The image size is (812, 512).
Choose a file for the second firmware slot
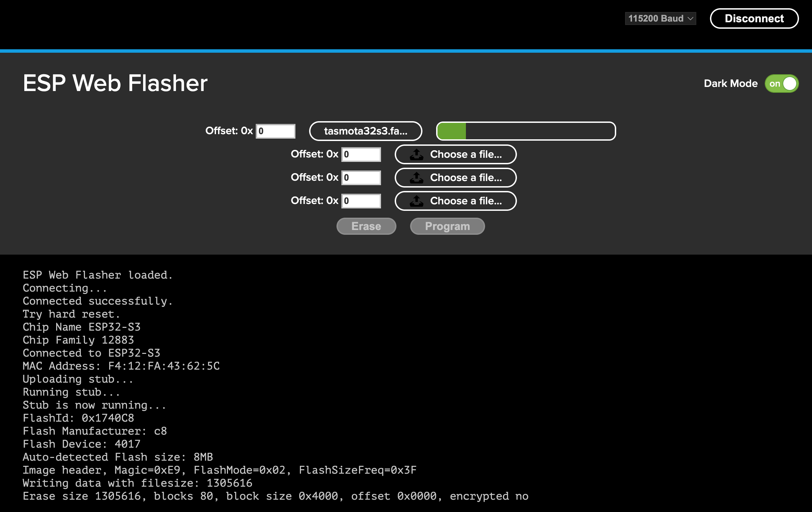[x=455, y=154]
